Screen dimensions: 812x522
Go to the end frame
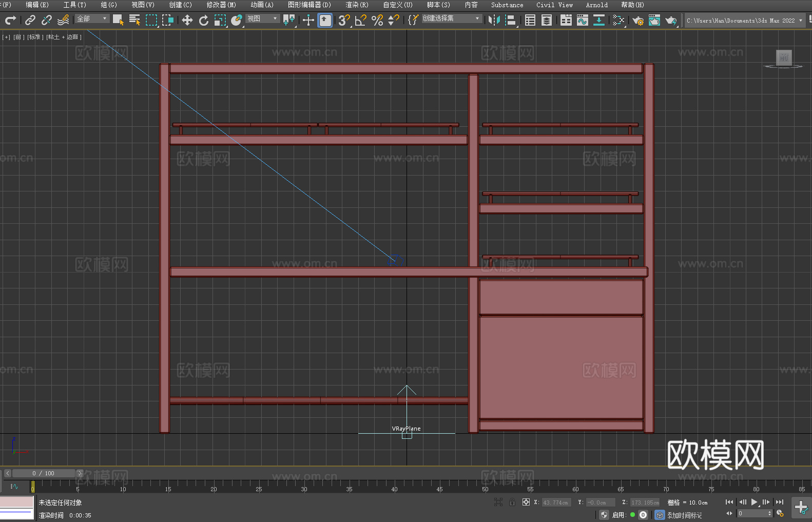pyautogui.click(x=780, y=502)
